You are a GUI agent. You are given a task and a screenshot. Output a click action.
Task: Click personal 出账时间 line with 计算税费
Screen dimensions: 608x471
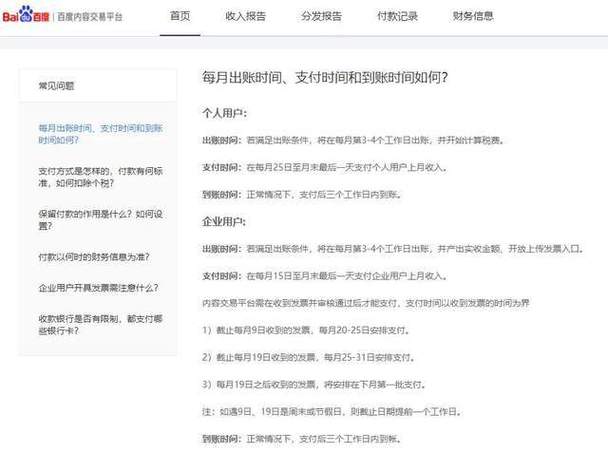coord(354,140)
